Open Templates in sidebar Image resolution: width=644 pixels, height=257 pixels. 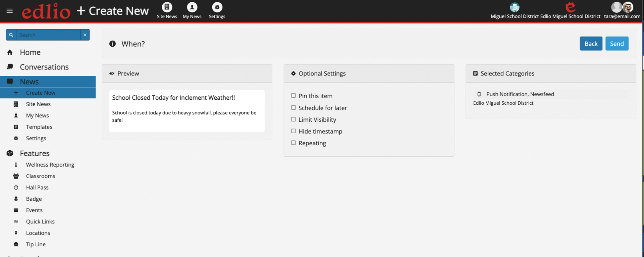click(39, 127)
